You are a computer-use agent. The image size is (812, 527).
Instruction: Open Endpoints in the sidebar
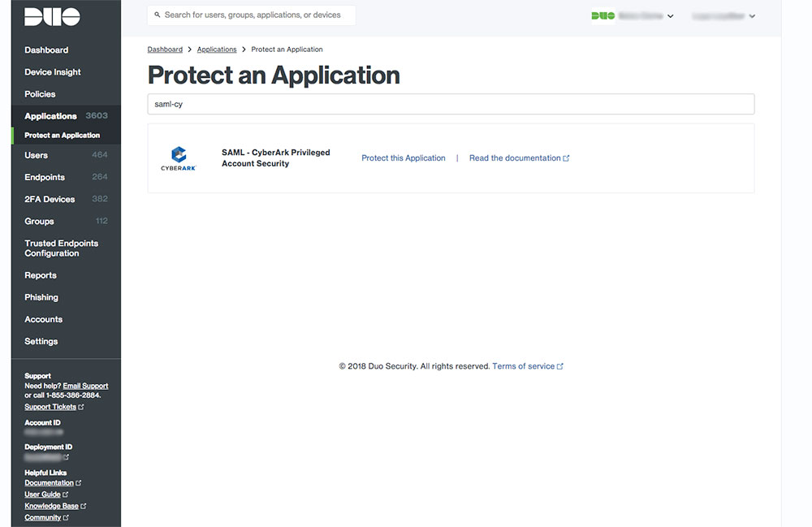(x=45, y=177)
